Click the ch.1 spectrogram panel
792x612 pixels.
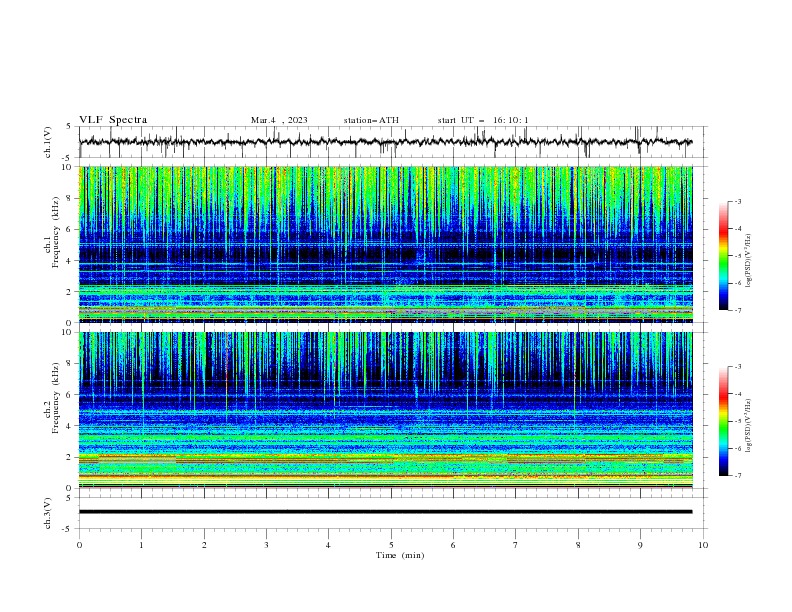pyautogui.click(x=386, y=244)
